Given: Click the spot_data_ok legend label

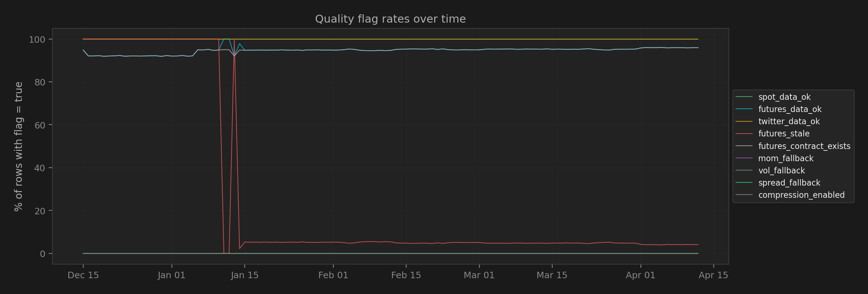Looking at the screenshot, I should tap(784, 97).
